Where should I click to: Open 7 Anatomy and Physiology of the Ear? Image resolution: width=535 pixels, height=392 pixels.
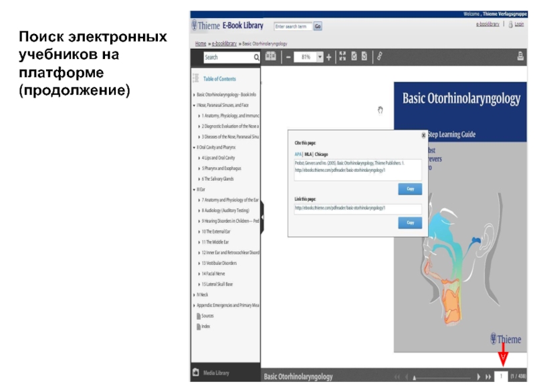point(230,200)
